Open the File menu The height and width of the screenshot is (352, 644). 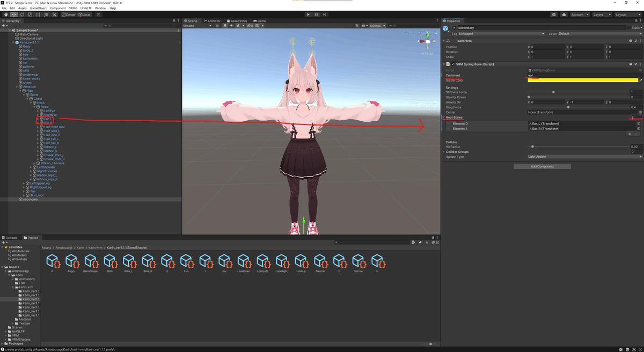[x=4, y=8]
